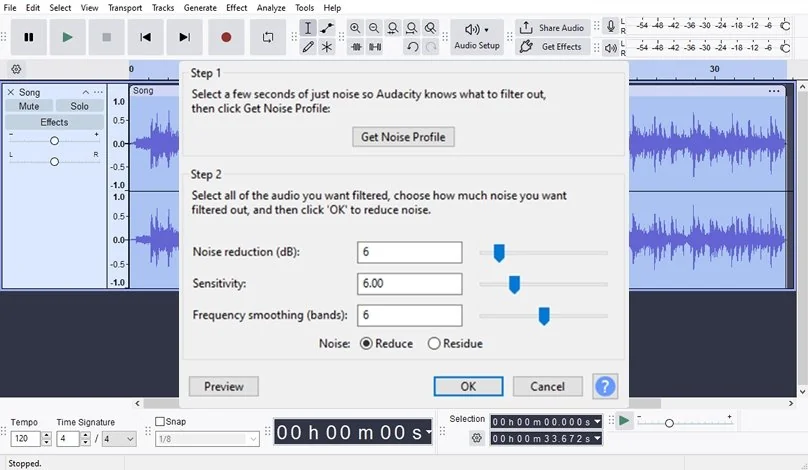Click the Zoom In magnifier

[355, 28]
